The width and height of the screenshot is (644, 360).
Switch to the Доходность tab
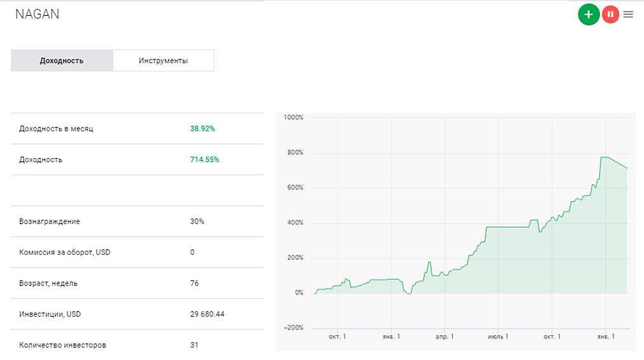click(62, 61)
